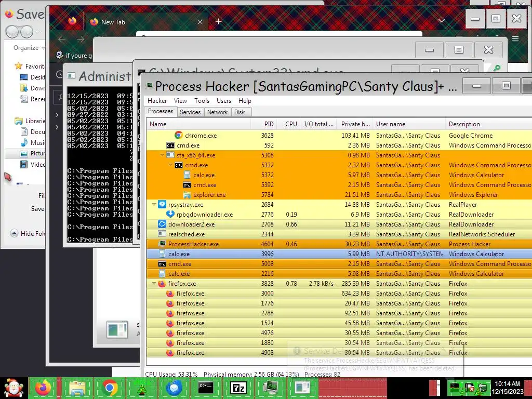532x399 pixels.
Task: Click the realsched.exe icon
Action: (x=162, y=234)
